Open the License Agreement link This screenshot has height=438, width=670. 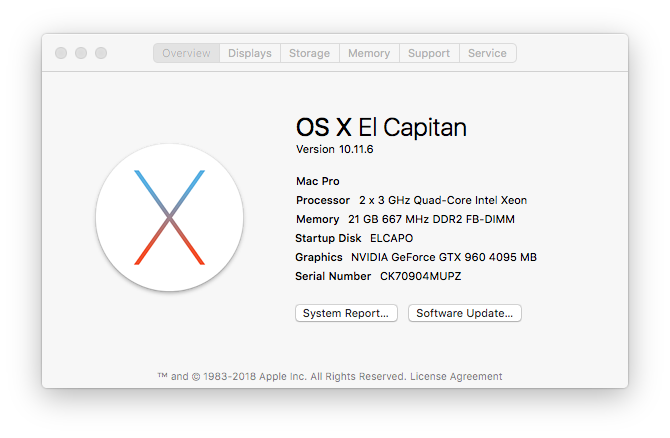457,377
